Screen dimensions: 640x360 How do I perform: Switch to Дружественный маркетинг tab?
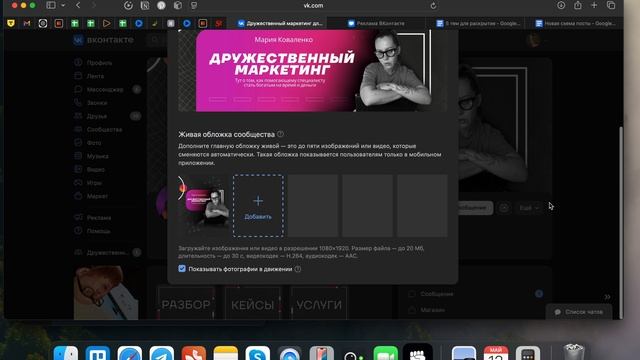280,23
